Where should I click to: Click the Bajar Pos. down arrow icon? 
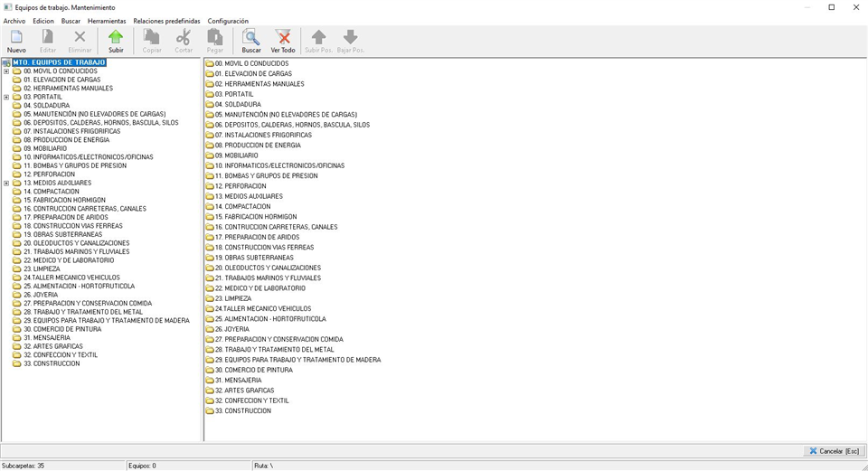(x=351, y=38)
